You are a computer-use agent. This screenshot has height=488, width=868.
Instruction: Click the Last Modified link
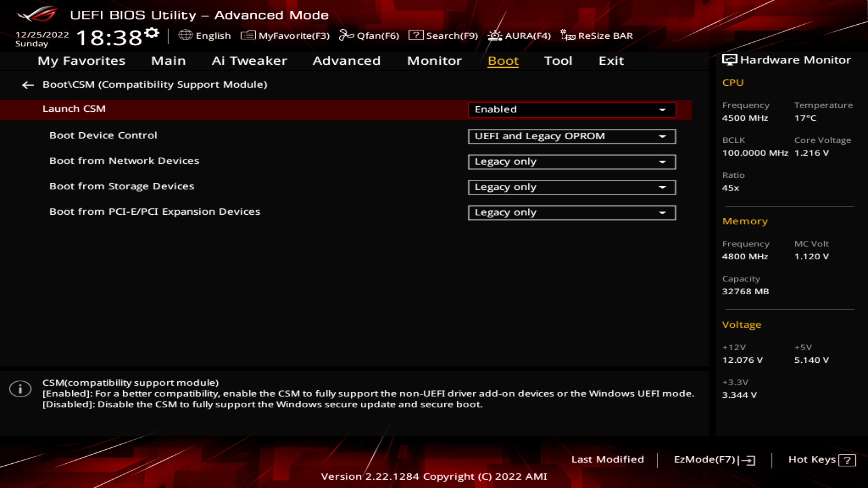point(607,459)
